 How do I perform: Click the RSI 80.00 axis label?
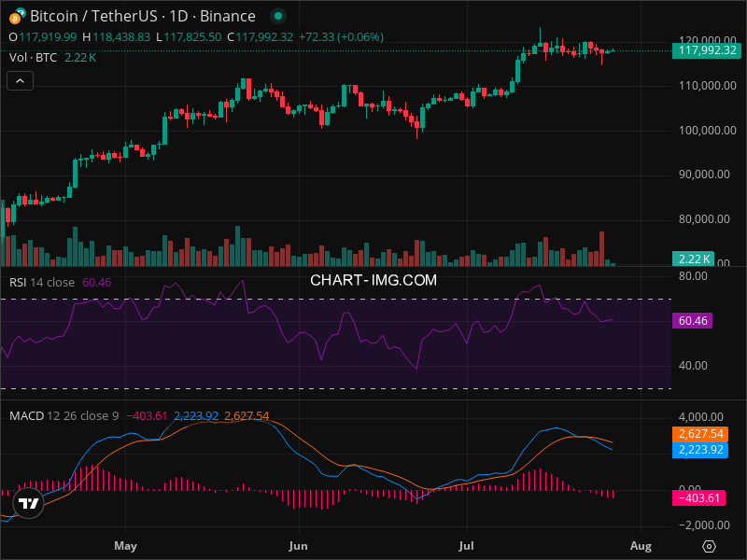coord(693,276)
